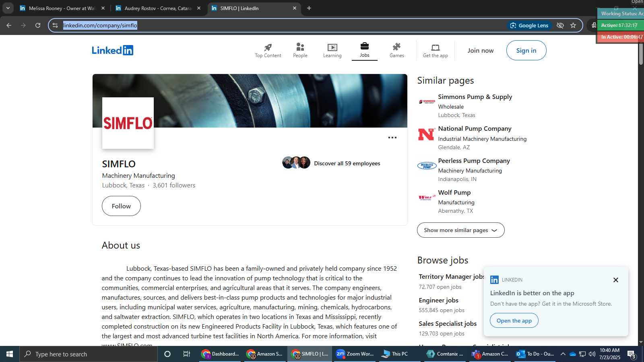644x362 pixels.
Task: Click the employee avatars cluster
Action: point(296,162)
